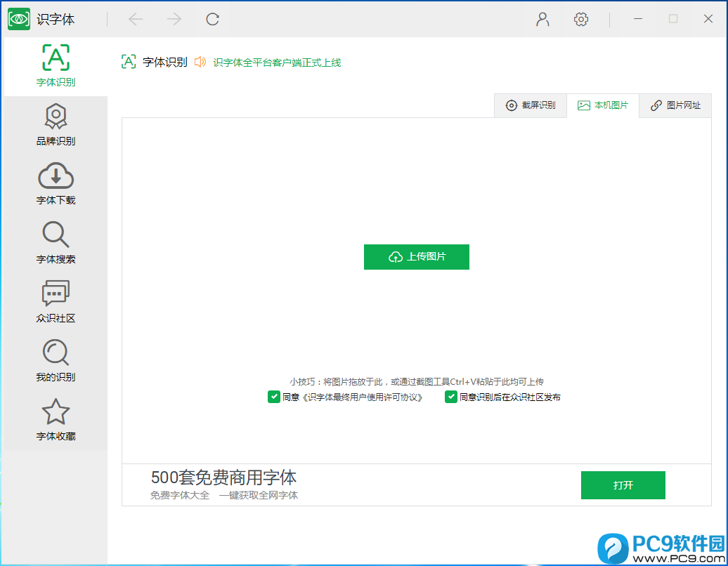The height and width of the screenshot is (566, 728).
Task: Open 众识社区 community section
Action: pos(56,302)
